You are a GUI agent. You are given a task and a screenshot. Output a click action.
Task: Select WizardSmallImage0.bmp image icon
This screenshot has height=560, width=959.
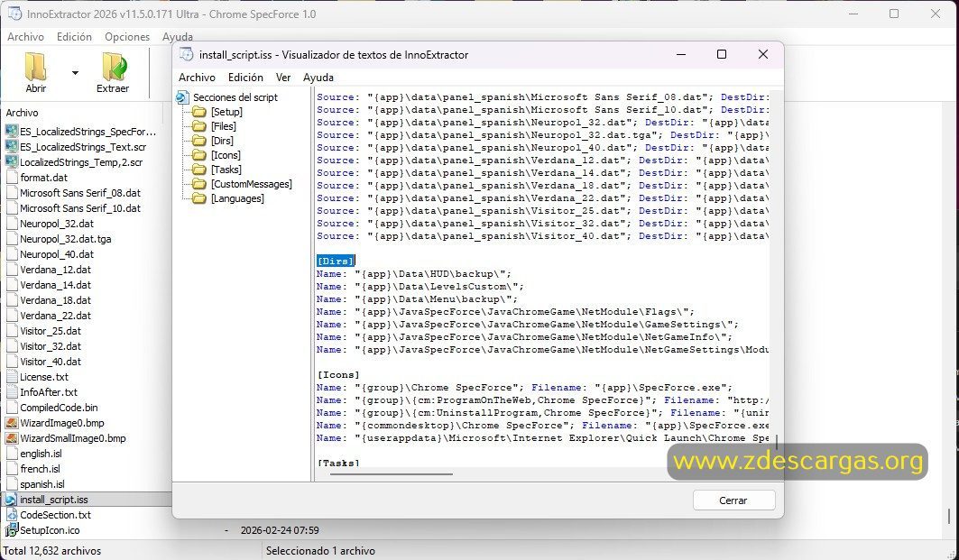(x=11, y=437)
